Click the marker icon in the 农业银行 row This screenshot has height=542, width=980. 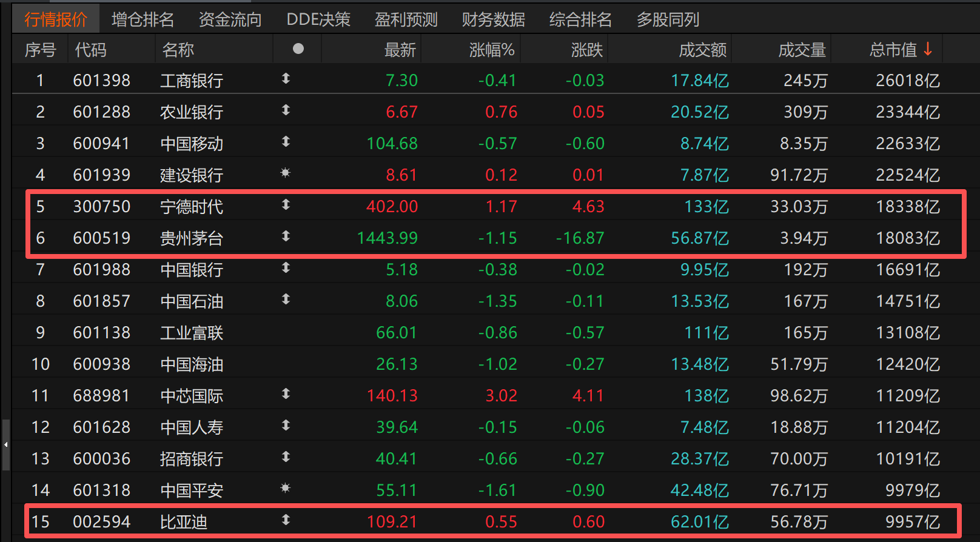286,110
